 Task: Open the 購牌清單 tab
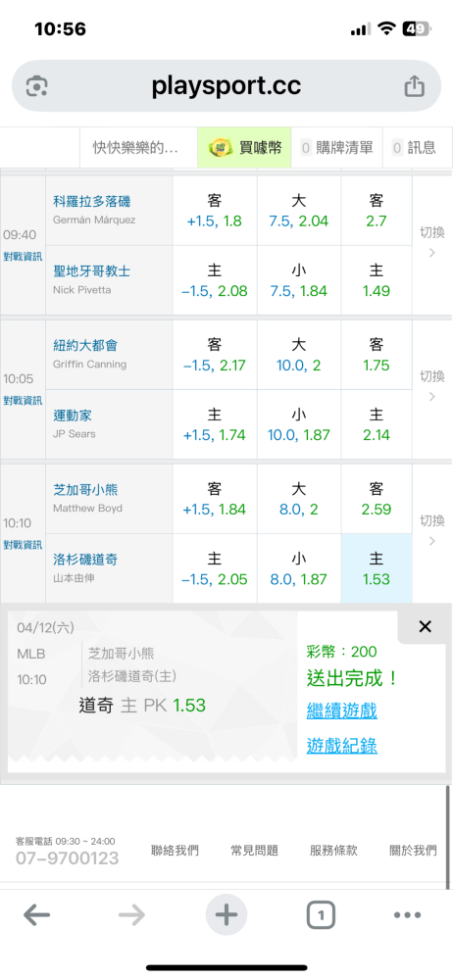[x=336, y=148]
